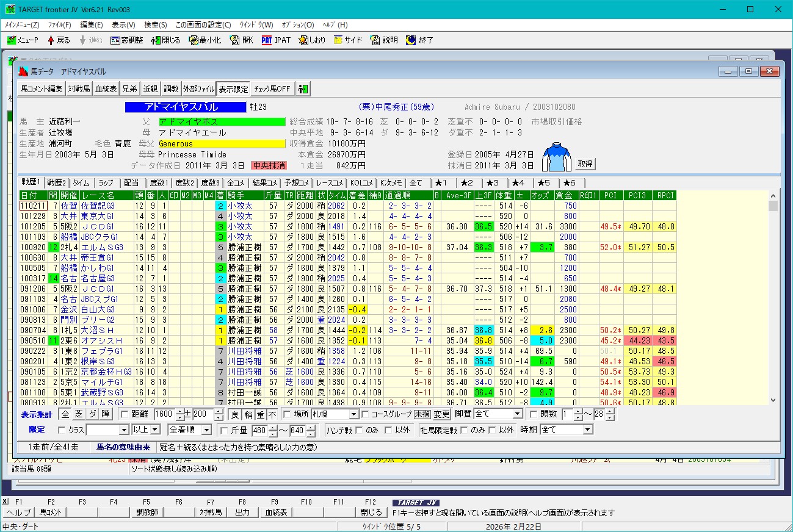Click the 説明 help icon in toolbar
The width and height of the screenshot is (793, 532).
click(x=375, y=40)
